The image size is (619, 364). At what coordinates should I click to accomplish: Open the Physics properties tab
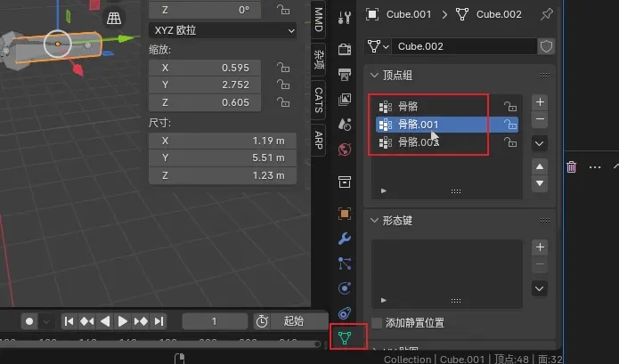pyautogui.click(x=345, y=288)
